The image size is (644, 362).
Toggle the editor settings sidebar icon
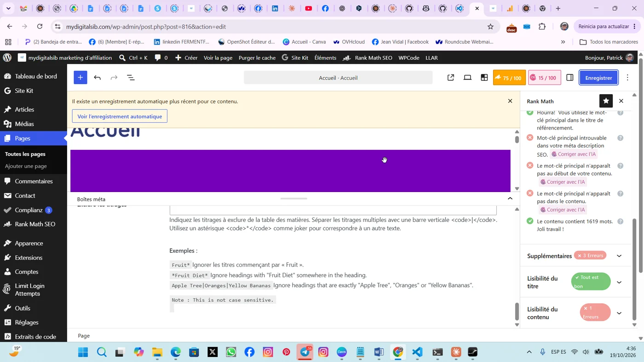click(x=569, y=78)
